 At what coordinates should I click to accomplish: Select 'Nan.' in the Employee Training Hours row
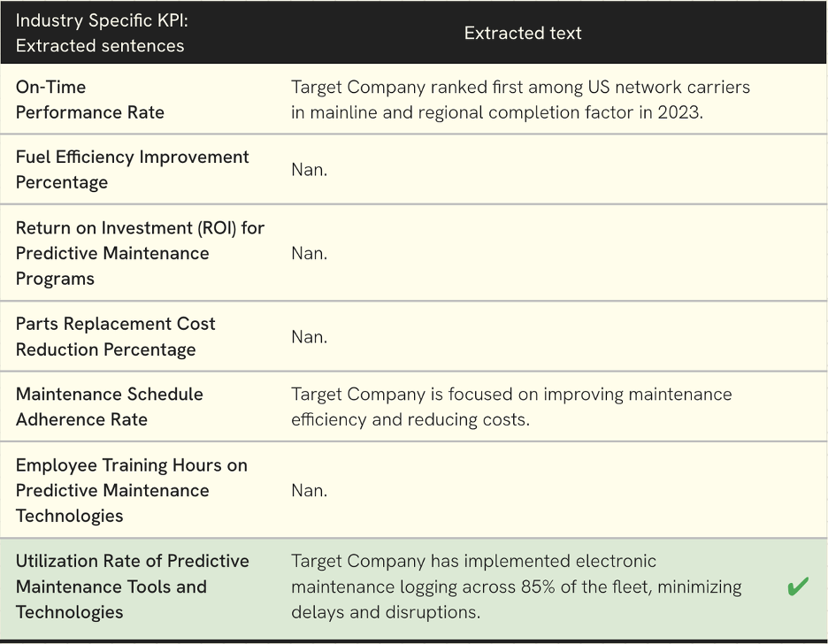coord(309,490)
